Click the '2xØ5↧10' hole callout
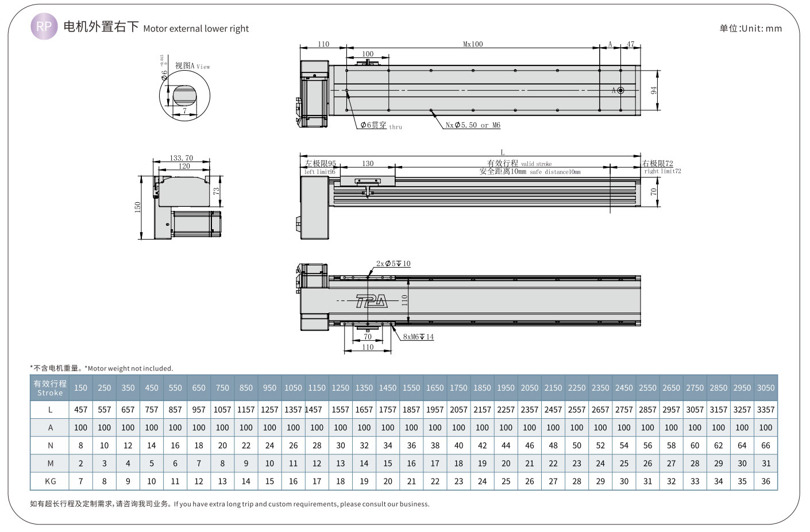810x532 pixels. (394, 264)
